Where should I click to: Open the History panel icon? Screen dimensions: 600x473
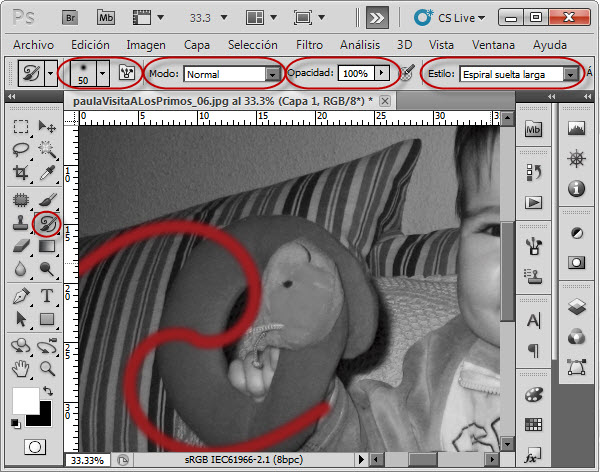(534, 173)
